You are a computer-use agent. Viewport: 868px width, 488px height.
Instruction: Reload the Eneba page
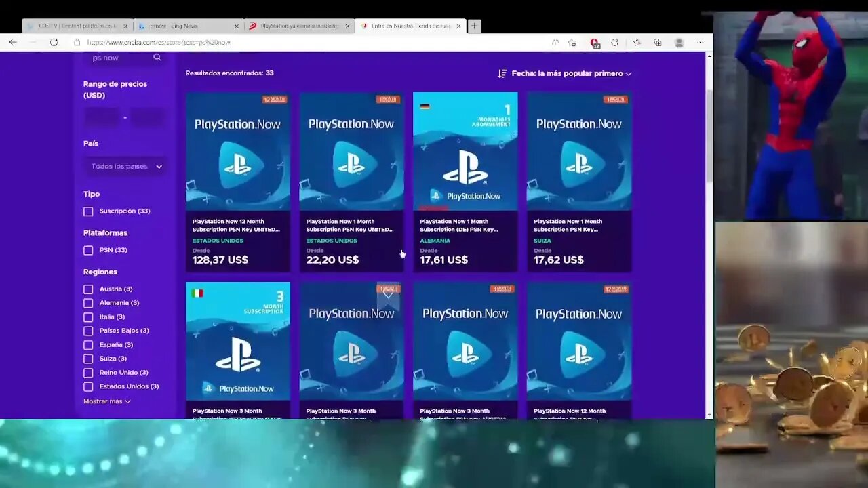54,42
